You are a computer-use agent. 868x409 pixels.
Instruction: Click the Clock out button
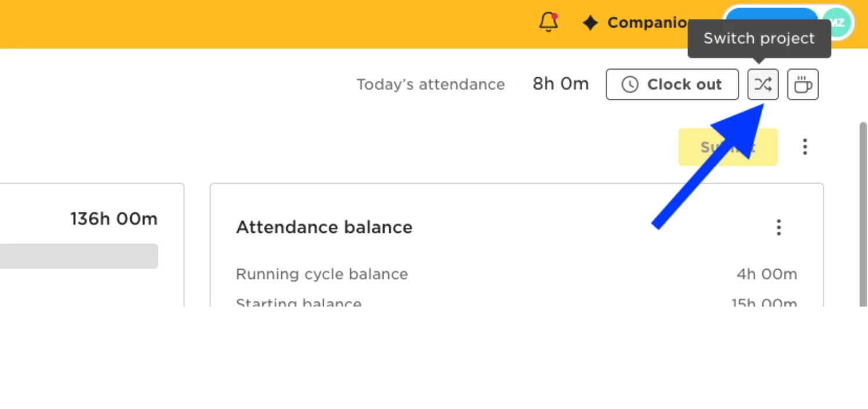click(672, 84)
